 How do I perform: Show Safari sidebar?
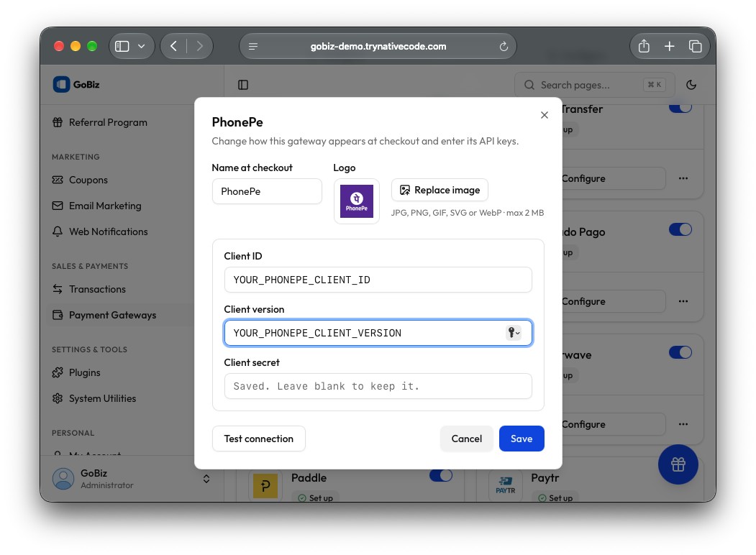pos(122,46)
